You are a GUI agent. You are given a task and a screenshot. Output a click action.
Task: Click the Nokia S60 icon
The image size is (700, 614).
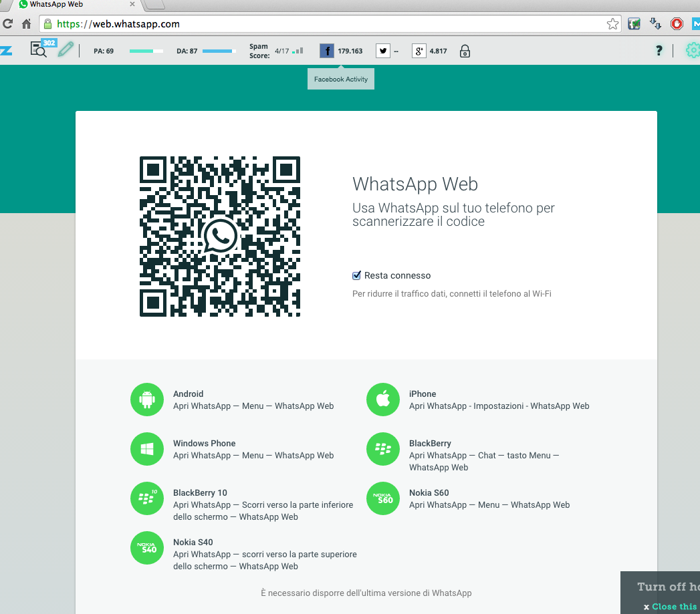(x=383, y=498)
